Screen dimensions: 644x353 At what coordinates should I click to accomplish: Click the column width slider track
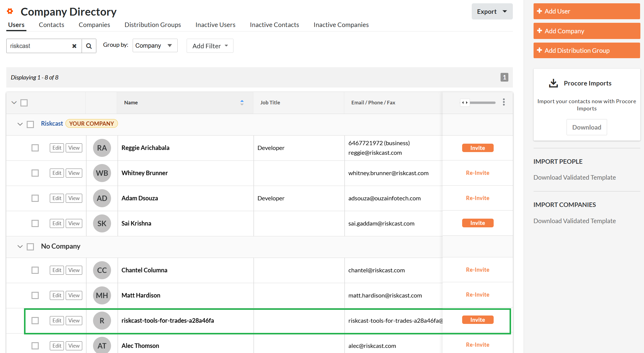pos(483,103)
